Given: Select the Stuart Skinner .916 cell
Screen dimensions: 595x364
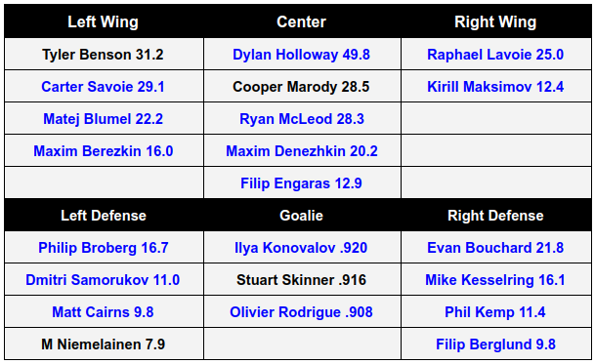Looking at the screenshot, I should coord(302,279).
